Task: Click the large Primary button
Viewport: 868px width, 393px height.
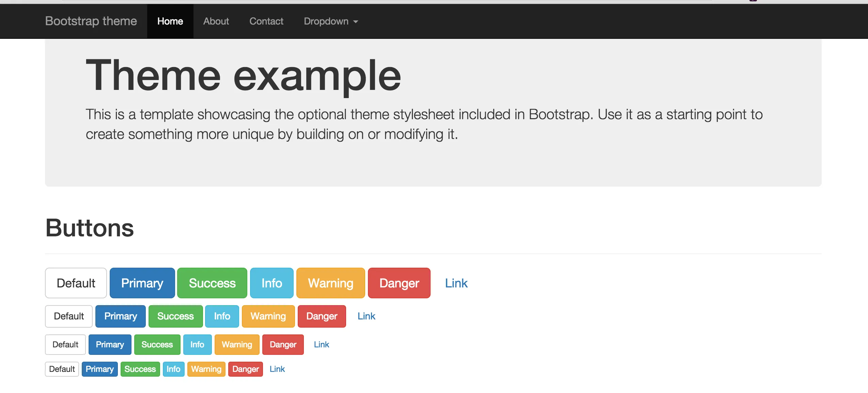Action: pos(142,283)
